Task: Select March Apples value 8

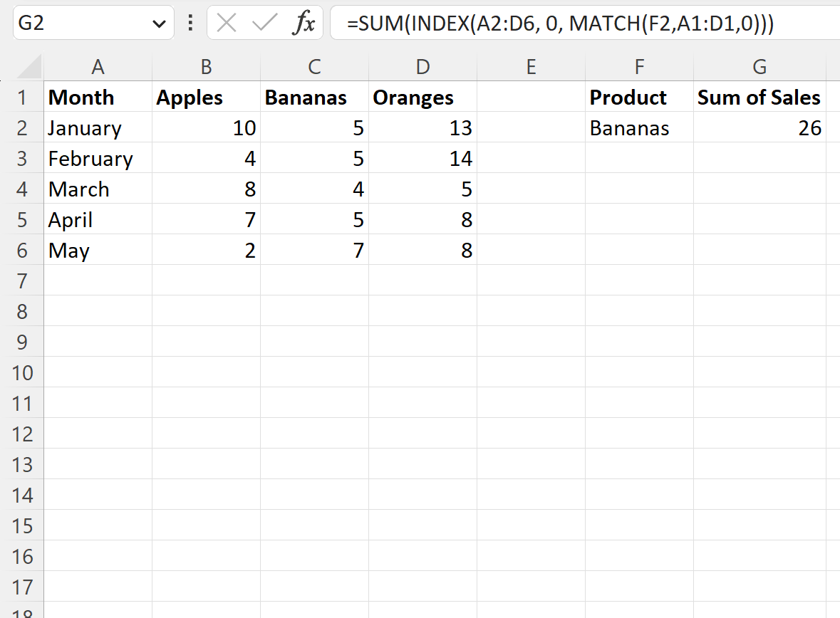Action: click(206, 189)
